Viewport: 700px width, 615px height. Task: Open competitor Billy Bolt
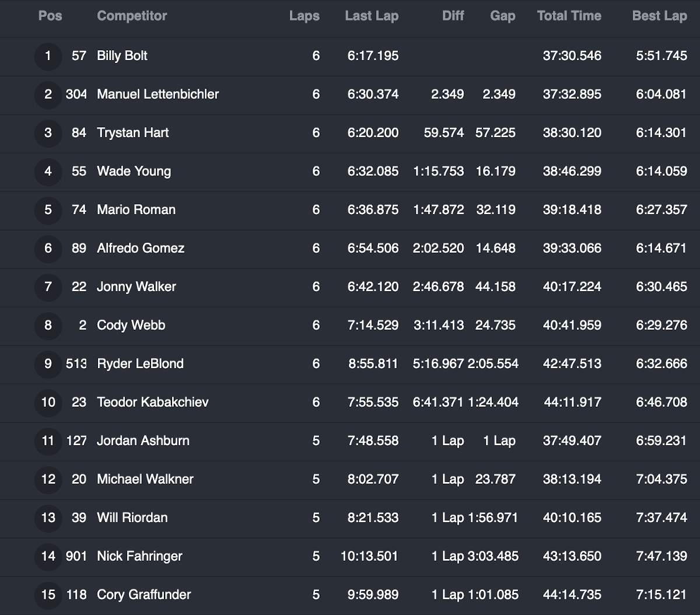tap(122, 56)
